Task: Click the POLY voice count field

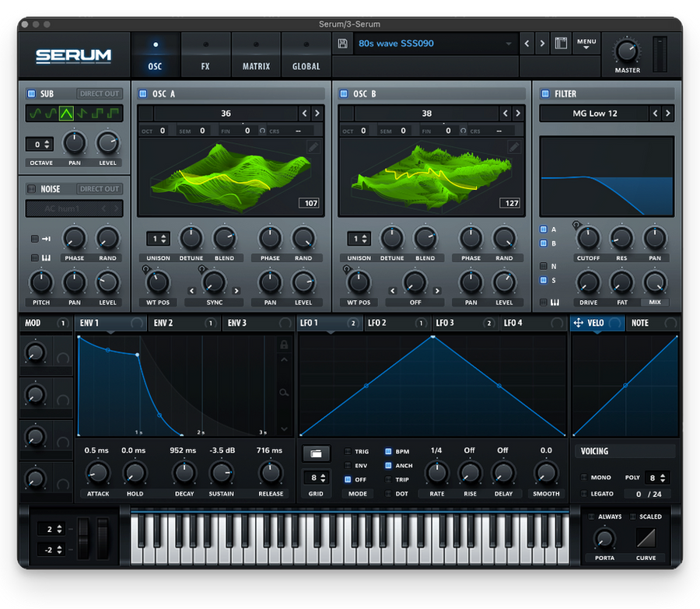Action: click(657, 478)
